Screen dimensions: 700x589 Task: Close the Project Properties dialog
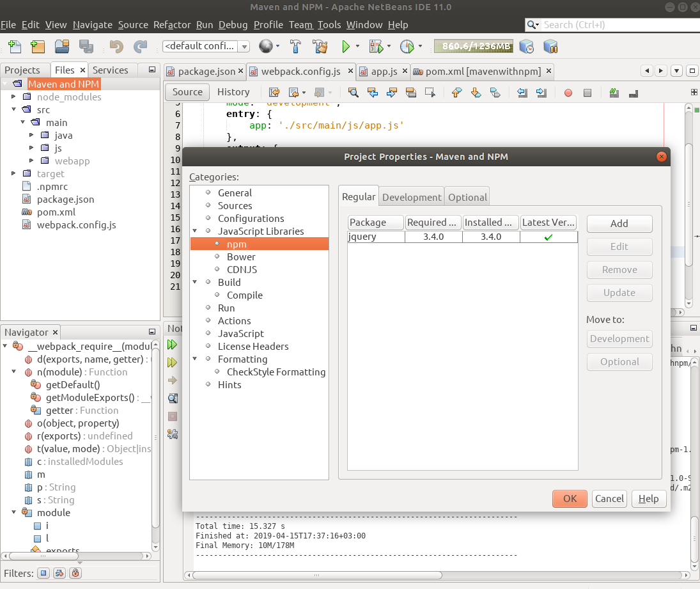661,156
